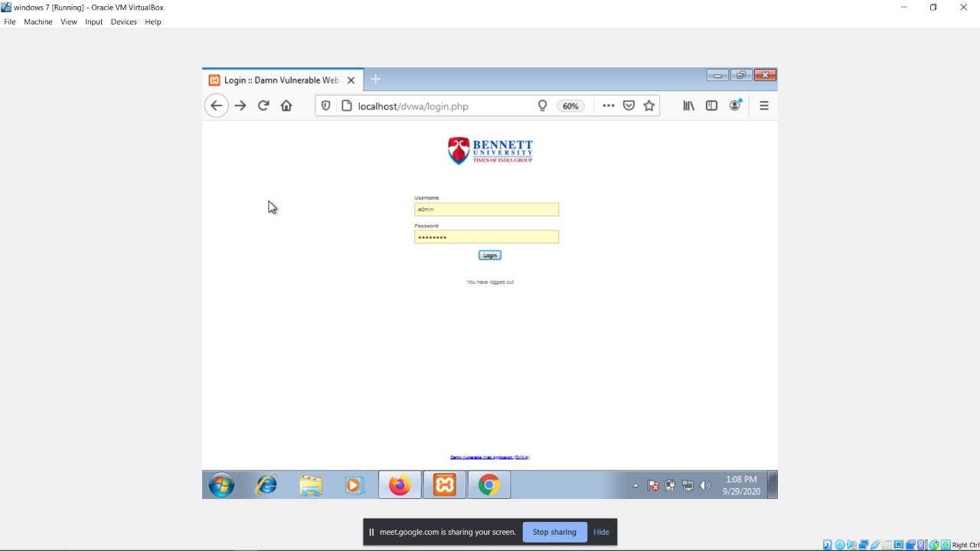
Task: Hide the screen sharing notification bar
Action: point(601,532)
